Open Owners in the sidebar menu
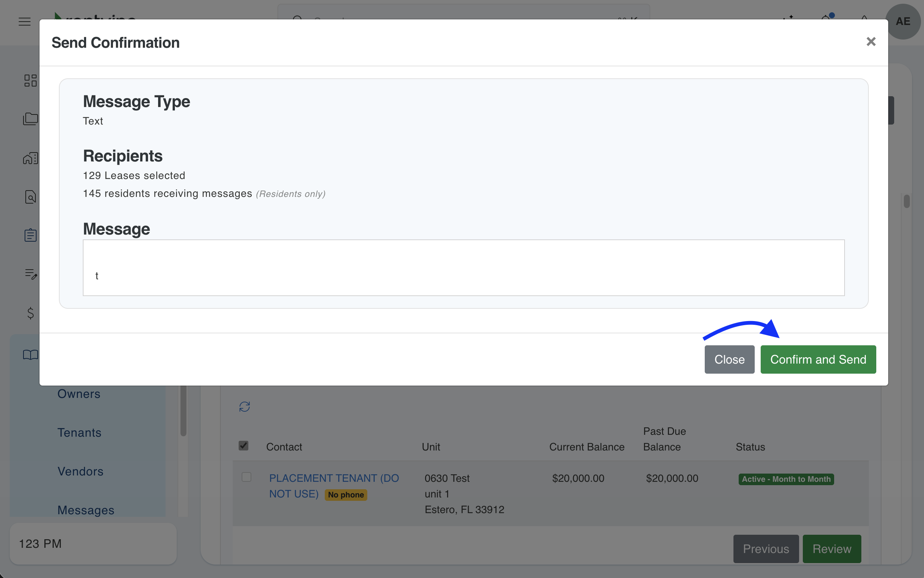Image resolution: width=924 pixels, height=578 pixels. click(x=79, y=394)
